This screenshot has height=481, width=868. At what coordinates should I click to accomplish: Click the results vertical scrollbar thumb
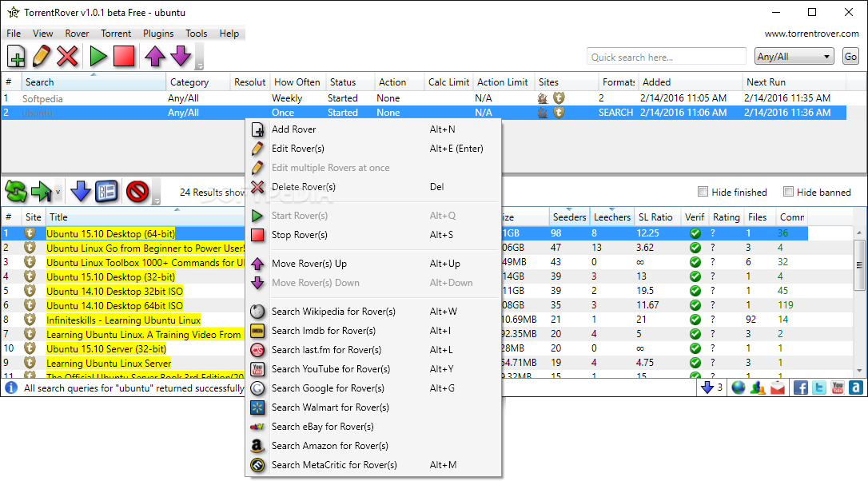click(859, 264)
